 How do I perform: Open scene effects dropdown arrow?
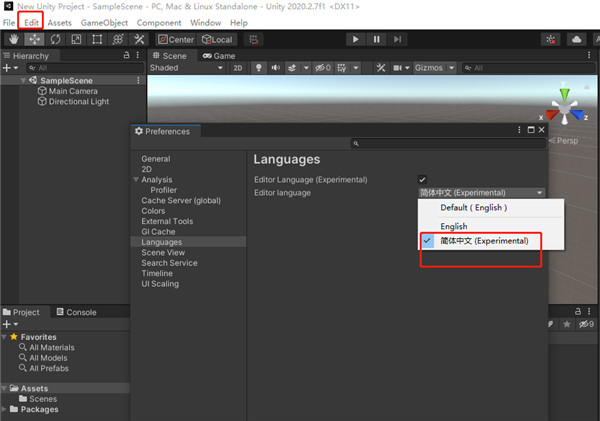[x=306, y=68]
